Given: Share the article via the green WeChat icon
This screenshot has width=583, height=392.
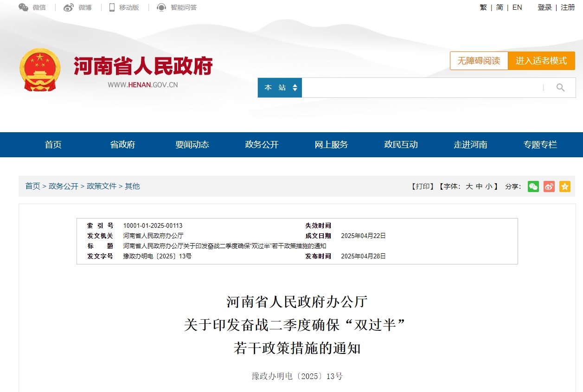Looking at the screenshot, I should (533, 186).
